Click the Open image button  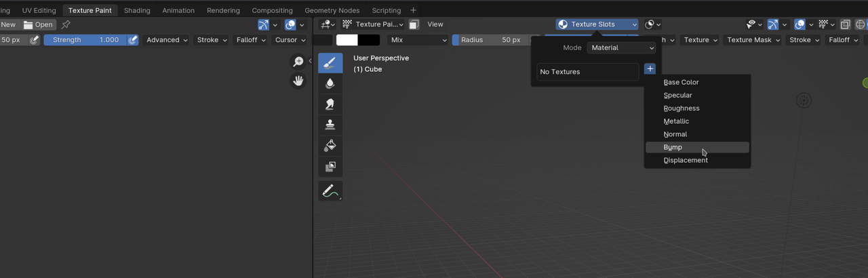[x=38, y=24]
